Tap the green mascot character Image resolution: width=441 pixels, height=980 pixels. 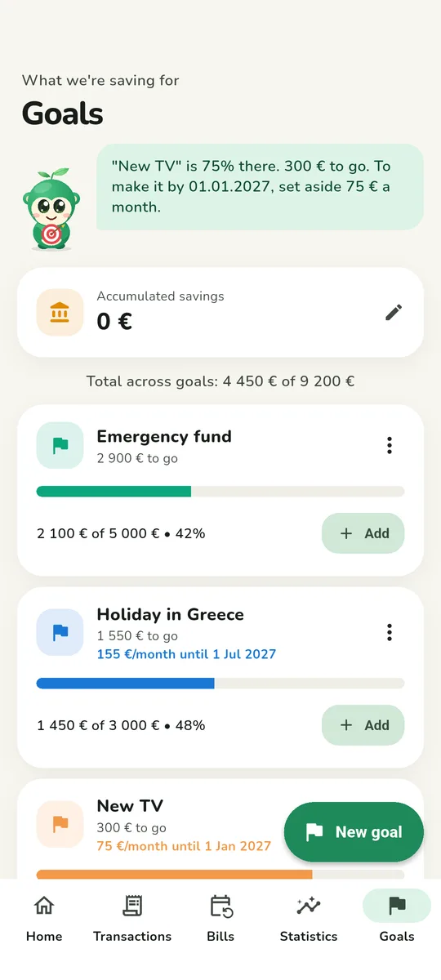tap(51, 210)
